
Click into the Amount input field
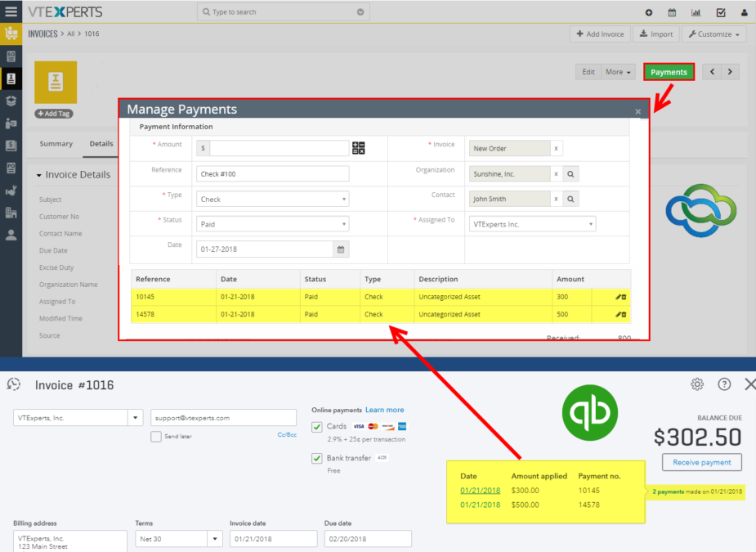coord(280,148)
